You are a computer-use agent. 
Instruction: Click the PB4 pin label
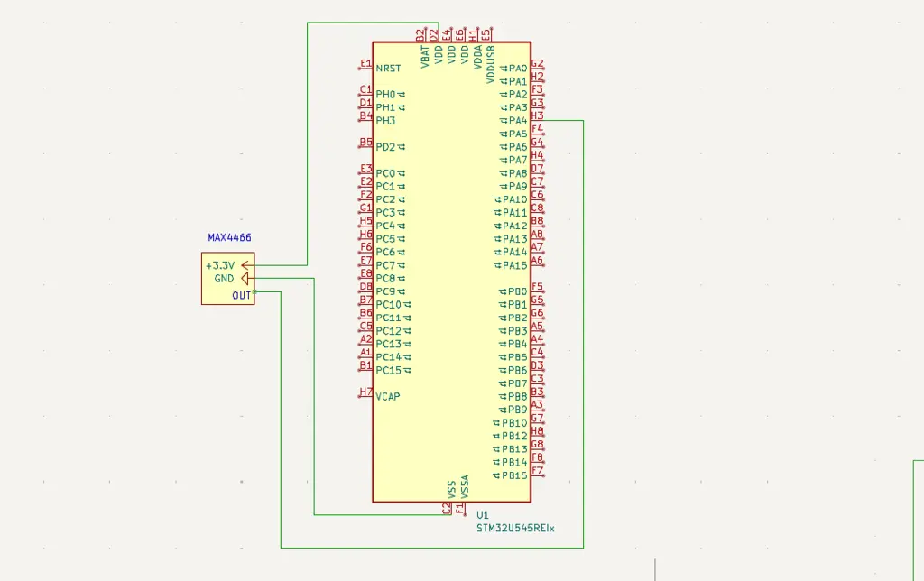(517, 344)
